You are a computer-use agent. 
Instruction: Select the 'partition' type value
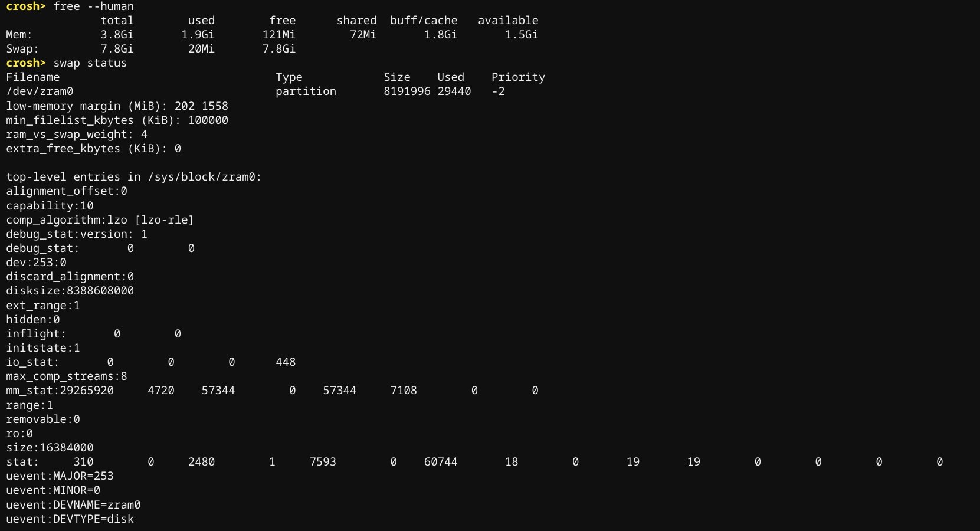(x=306, y=91)
